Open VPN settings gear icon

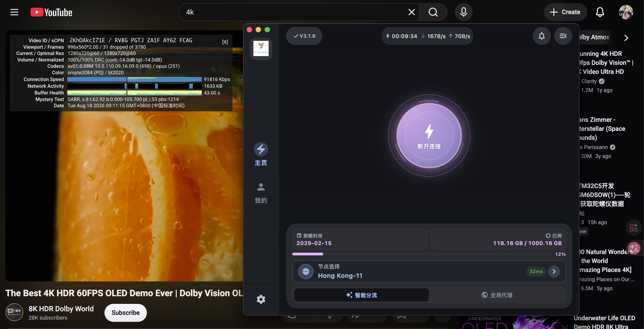coord(261,299)
